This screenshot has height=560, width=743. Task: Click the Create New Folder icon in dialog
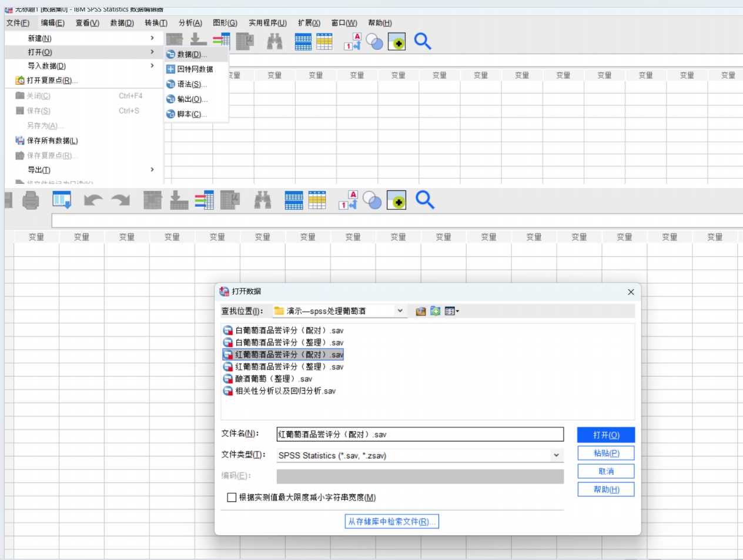coord(436,311)
